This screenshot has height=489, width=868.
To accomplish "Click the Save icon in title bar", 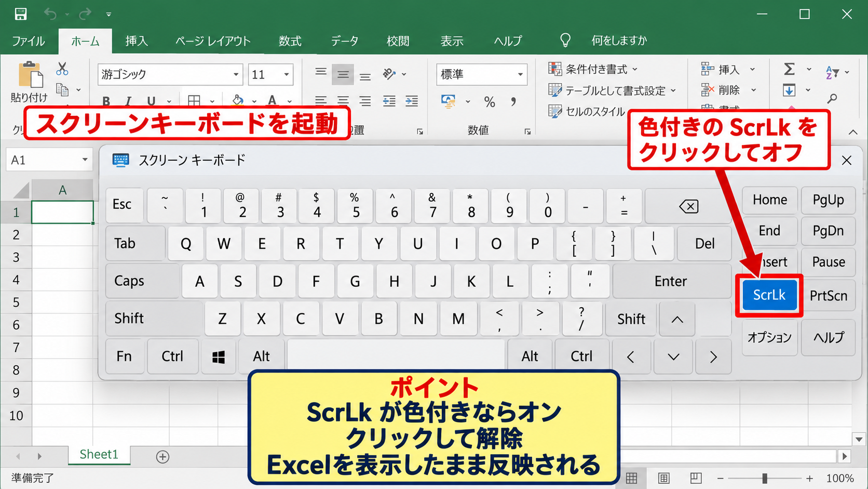I will pyautogui.click(x=20, y=14).
